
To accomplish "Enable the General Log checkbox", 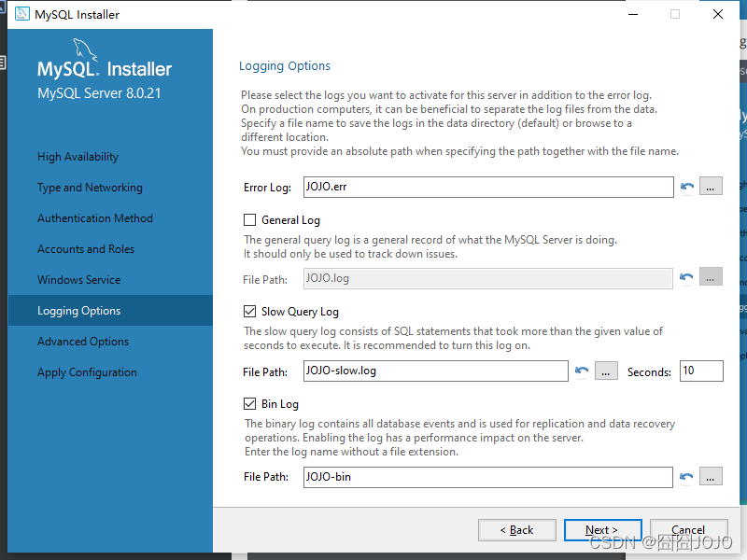I will click(x=249, y=219).
